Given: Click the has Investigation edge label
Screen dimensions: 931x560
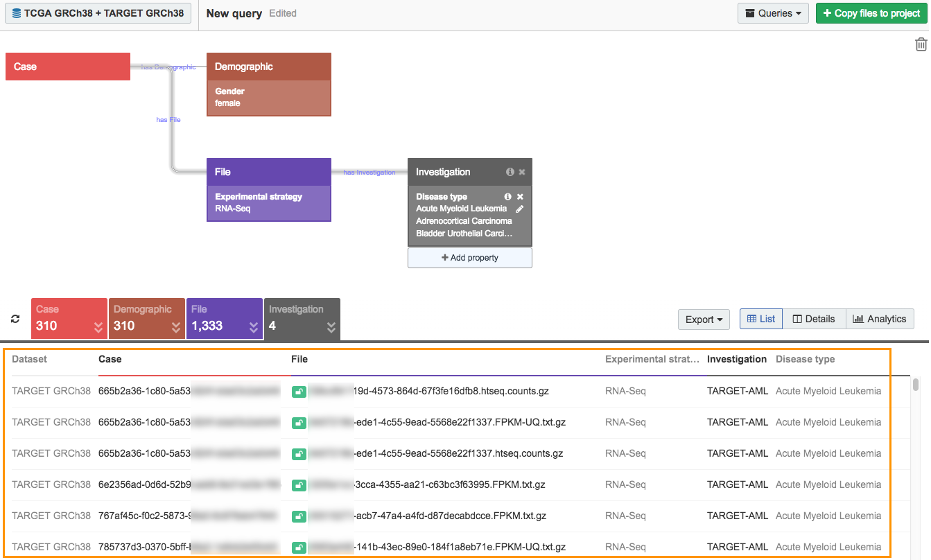Looking at the screenshot, I should point(369,173).
